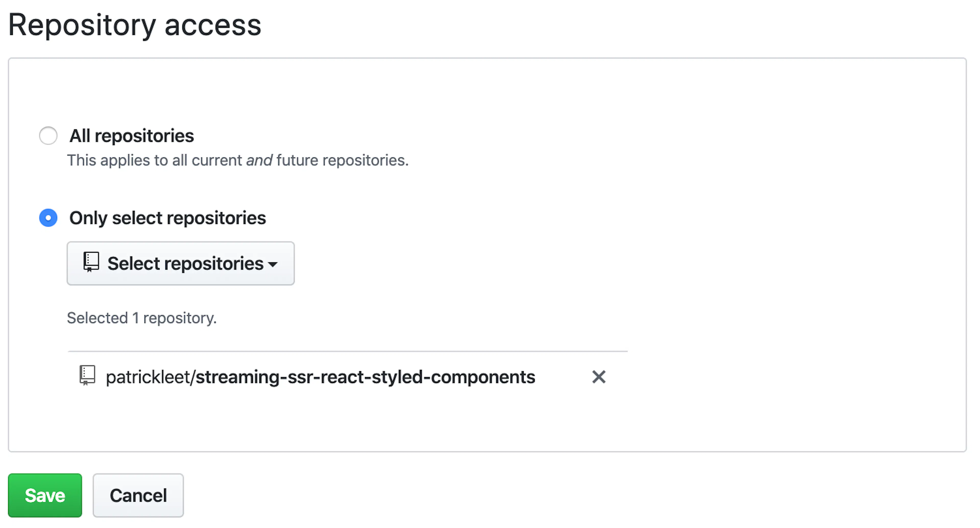This screenshot has width=980, height=528.
Task: Remove streaming-ssr-react-styled-components with the X icon
Action: pos(599,377)
